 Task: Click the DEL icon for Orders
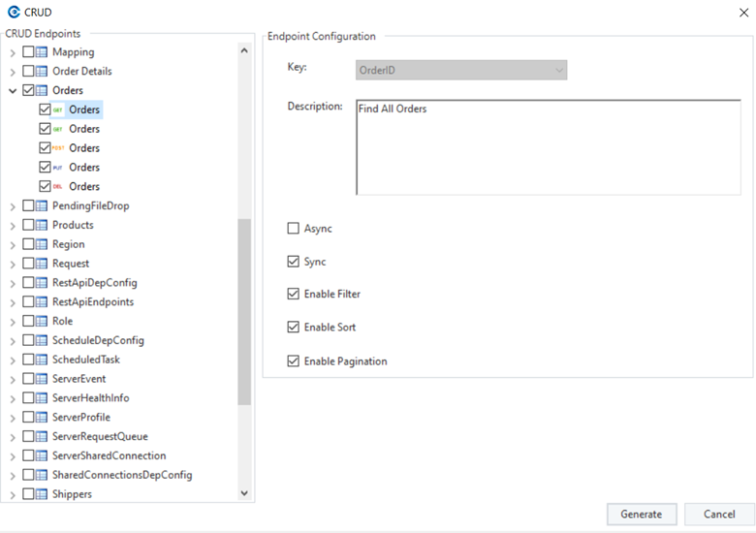[58, 187]
